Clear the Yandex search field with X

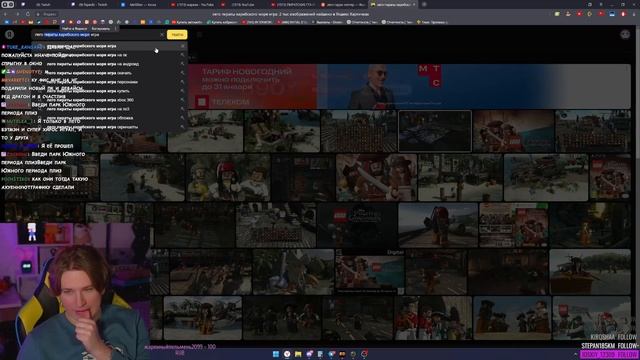(x=162, y=35)
